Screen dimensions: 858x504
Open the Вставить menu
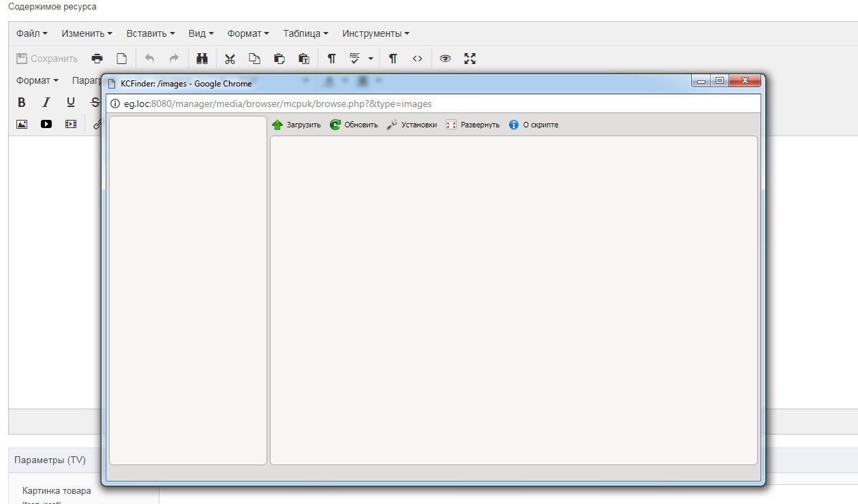click(x=151, y=33)
